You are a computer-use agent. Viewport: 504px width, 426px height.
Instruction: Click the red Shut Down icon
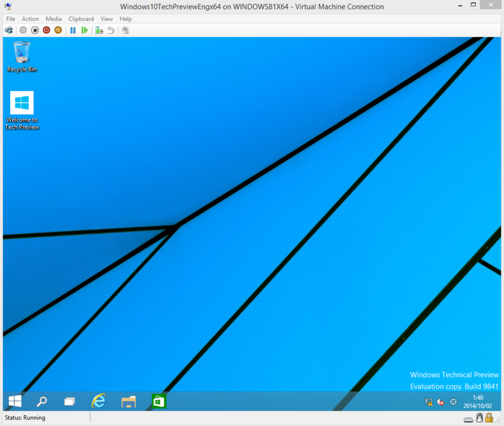(x=47, y=30)
